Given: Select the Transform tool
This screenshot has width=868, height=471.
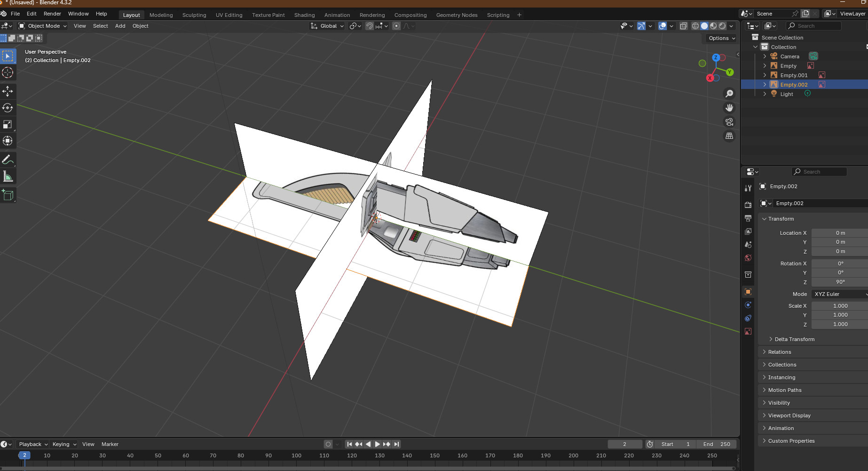Looking at the screenshot, I should (x=8, y=141).
